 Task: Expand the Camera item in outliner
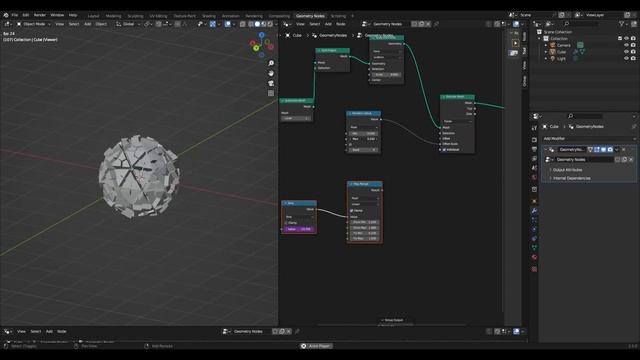click(x=546, y=45)
